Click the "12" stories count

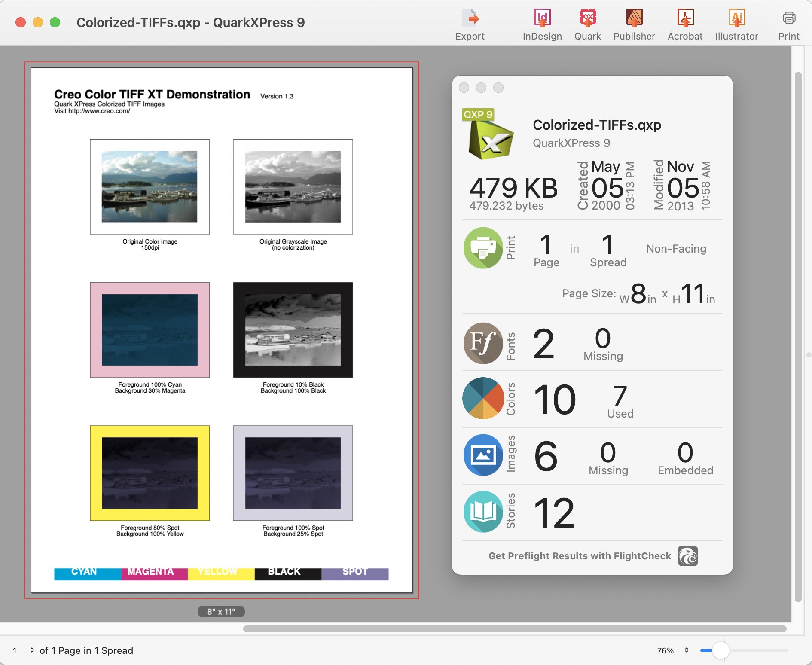[554, 512]
